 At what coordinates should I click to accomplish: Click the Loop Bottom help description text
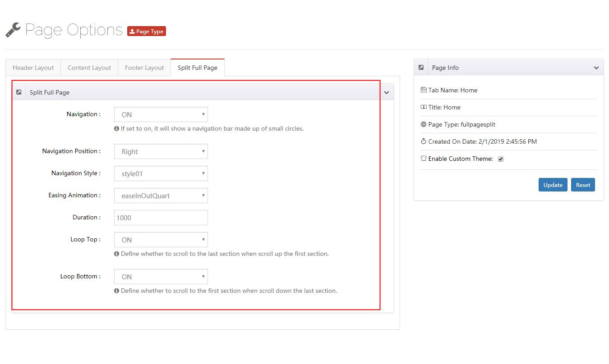click(x=229, y=291)
